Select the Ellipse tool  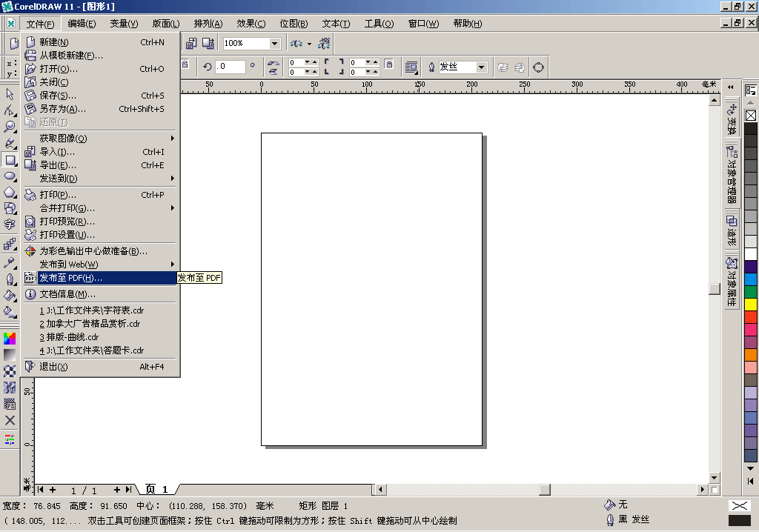(10, 176)
